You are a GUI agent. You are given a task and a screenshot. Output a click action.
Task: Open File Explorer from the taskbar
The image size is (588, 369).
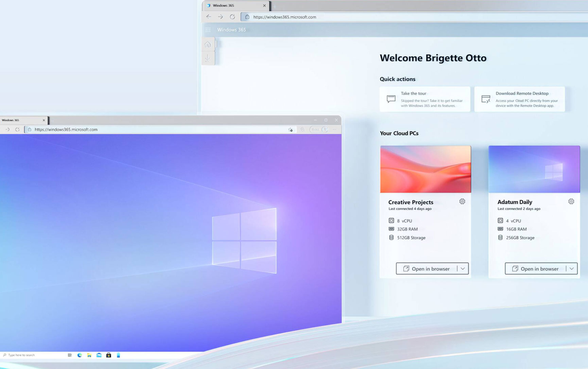pyautogui.click(x=89, y=355)
